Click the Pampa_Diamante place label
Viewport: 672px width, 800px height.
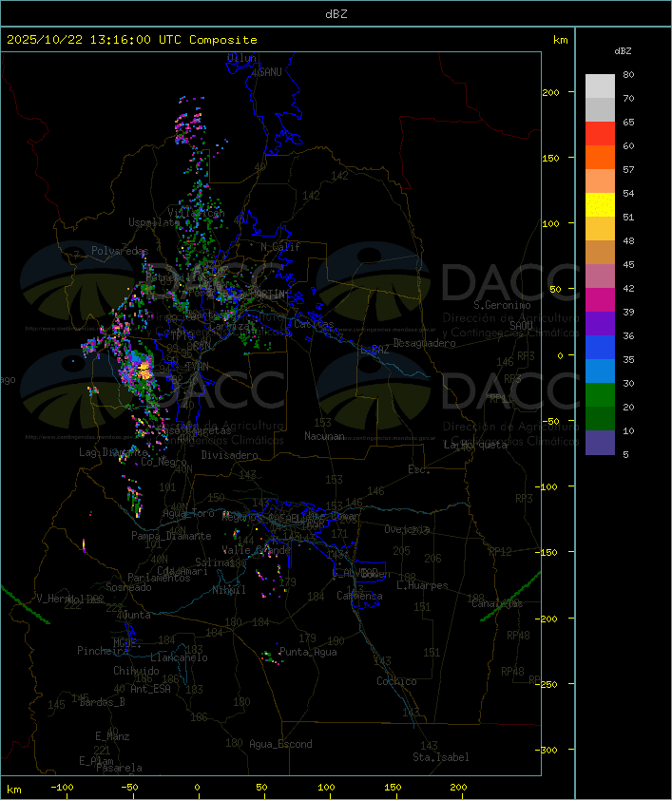[x=171, y=536]
